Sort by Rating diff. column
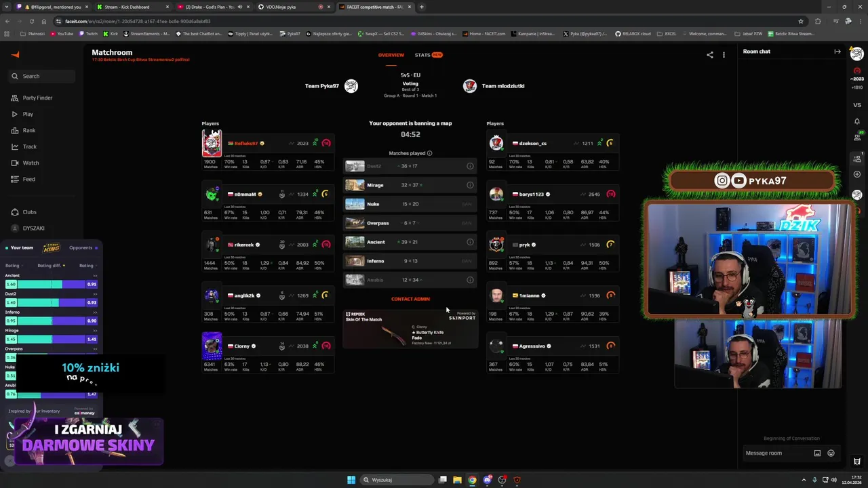 click(x=52, y=266)
